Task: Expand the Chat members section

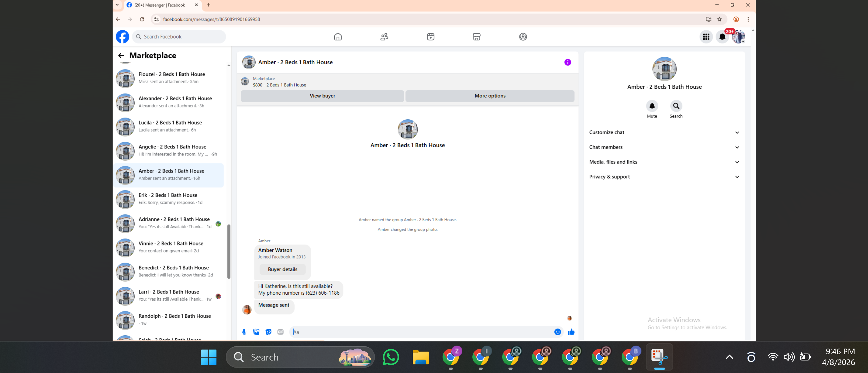Action: point(664,147)
